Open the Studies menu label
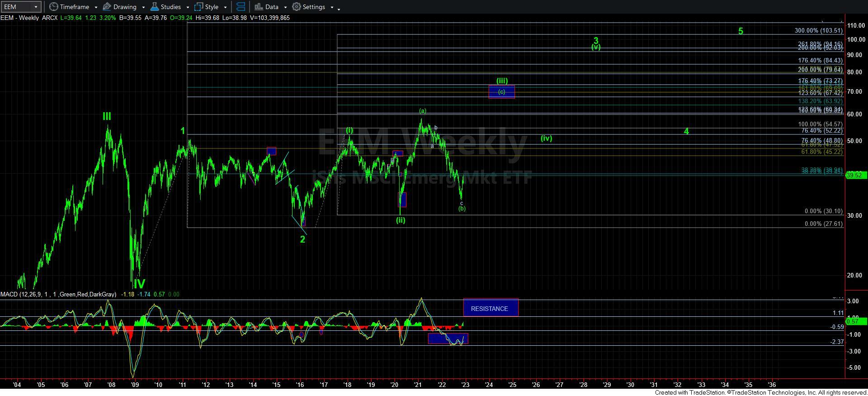 pyautogui.click(x=171, y=7)
